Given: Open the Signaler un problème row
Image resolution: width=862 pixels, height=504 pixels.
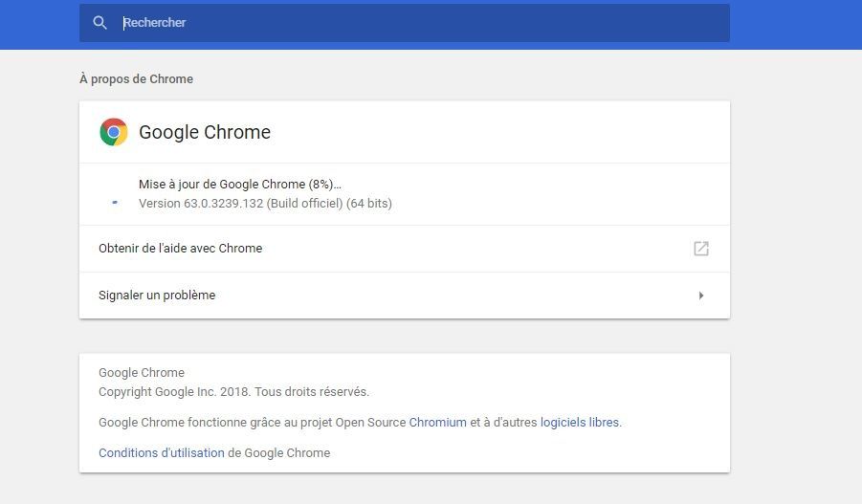Looking at the screenshot, I should click(405, 296).
